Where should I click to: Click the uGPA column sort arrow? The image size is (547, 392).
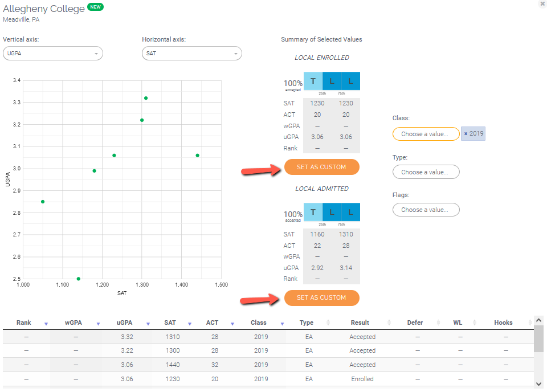(148, 324)
